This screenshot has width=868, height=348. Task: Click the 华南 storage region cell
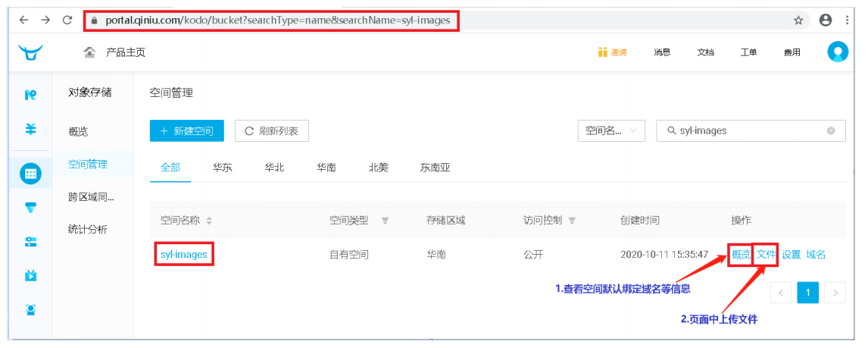[x=436, y=255]
